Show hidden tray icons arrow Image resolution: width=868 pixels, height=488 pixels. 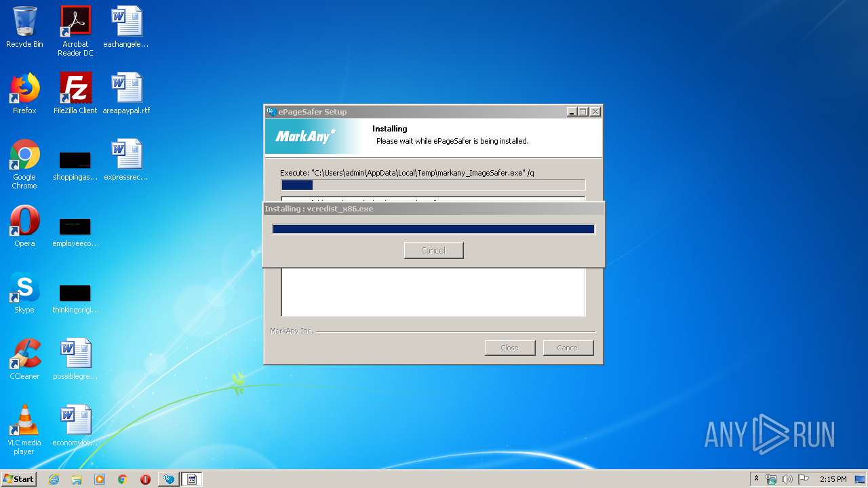756,479
